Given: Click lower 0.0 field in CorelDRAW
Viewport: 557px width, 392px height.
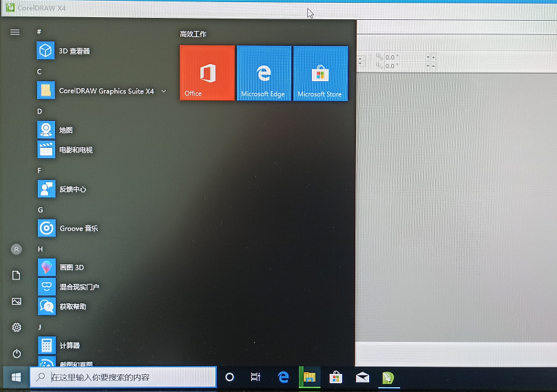Looking at the screenshot, I should 405,66.
